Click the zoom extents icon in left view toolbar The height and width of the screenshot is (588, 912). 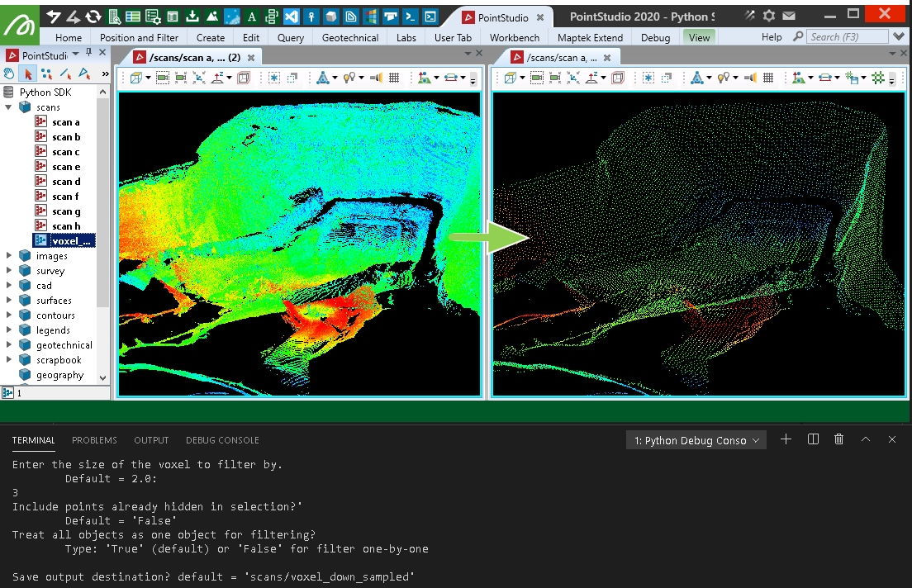(199, 78)
